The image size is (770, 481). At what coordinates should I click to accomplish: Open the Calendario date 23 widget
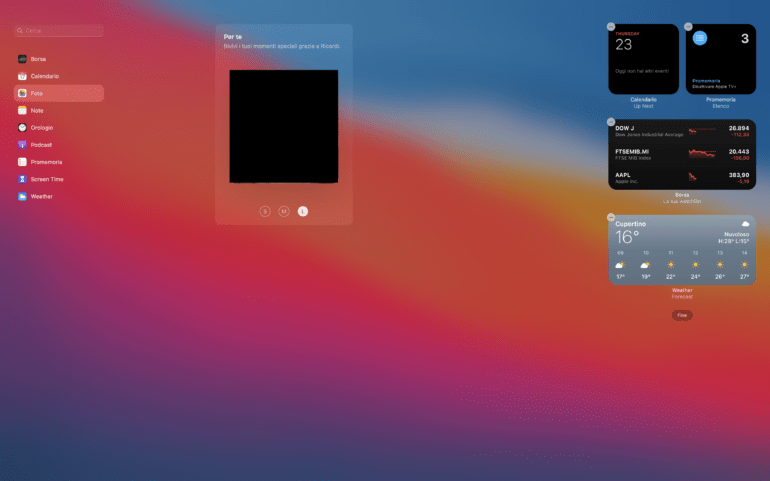643,59
